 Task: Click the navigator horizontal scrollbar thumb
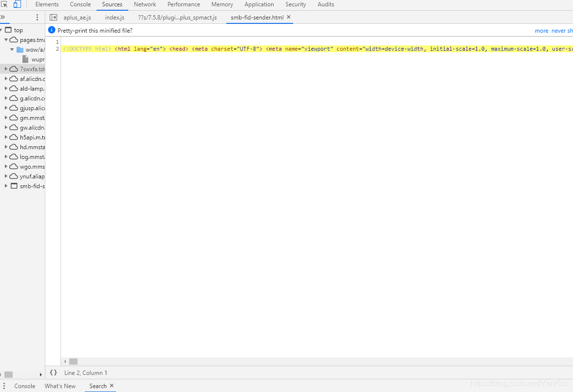[x=8, y=374]
